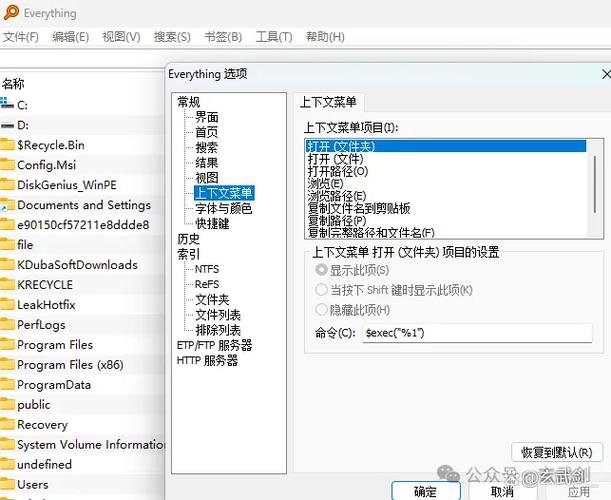This screenshot has width=611, height=500.
Task: Select HTTP 服务器 in options tree
Action: 207,361
